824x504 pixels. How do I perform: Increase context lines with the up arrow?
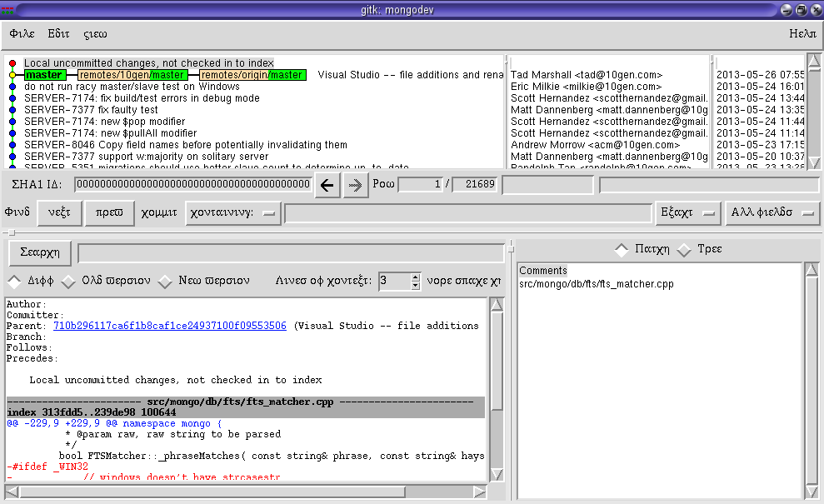416,277
